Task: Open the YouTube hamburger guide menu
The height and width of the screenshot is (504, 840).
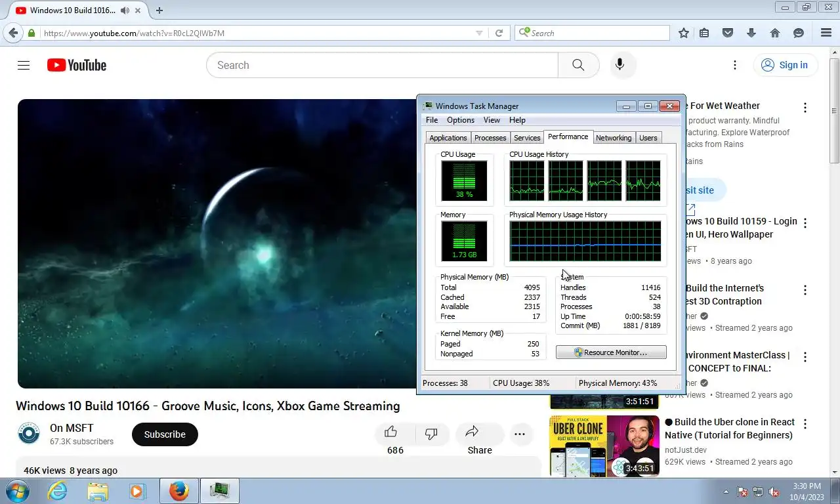Action: 24,65
